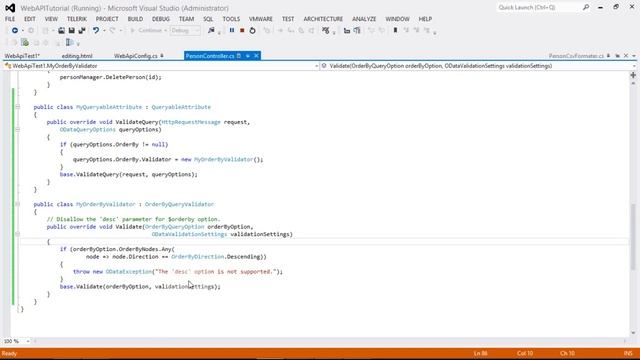Click the split editor handle above scrollbar

(x=633, y=75)
